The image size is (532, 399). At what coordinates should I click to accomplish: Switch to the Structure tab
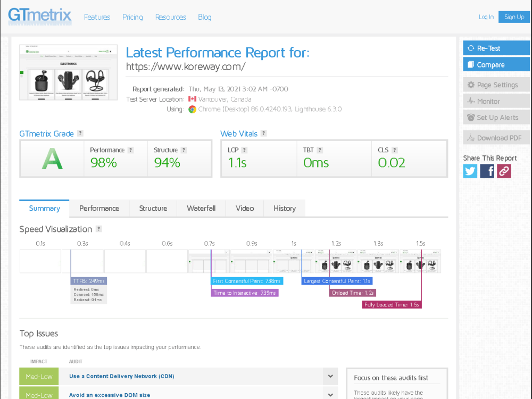click(153, 209)
